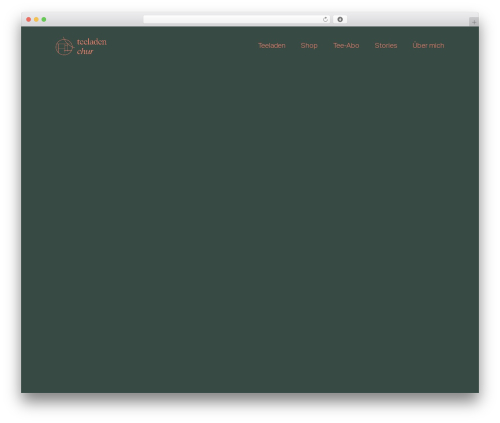
Task: Reload the page with the refresh icon
Action: [325, 19]
